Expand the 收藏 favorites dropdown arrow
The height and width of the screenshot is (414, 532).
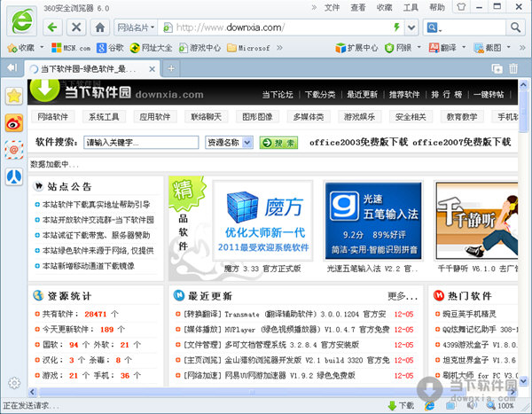[42, 47]
